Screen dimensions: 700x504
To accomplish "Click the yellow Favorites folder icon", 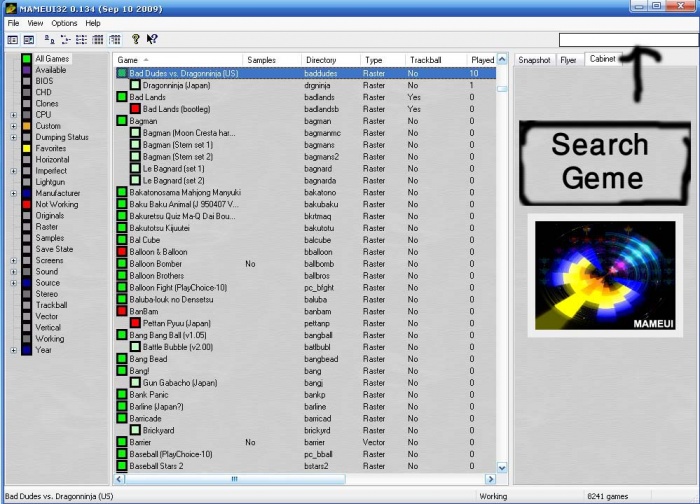I will (27, 148).
